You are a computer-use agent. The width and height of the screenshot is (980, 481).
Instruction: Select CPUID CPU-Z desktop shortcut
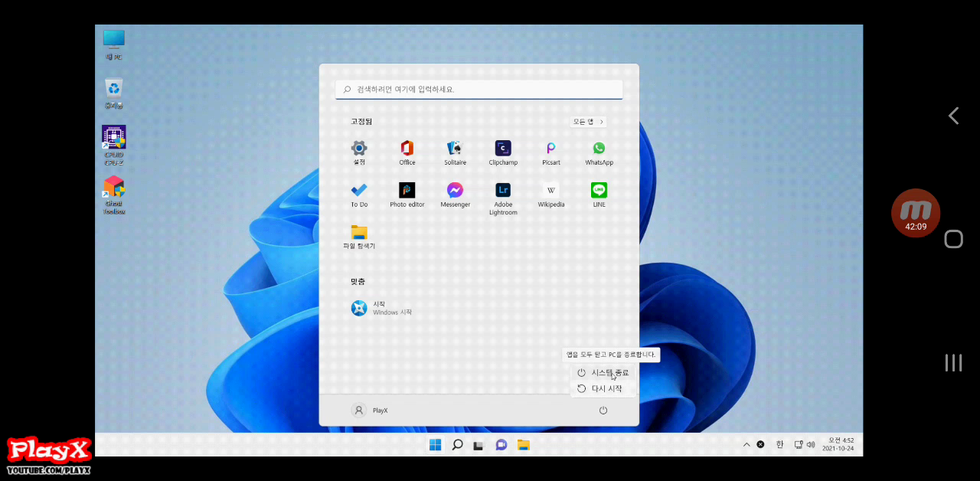113,146
